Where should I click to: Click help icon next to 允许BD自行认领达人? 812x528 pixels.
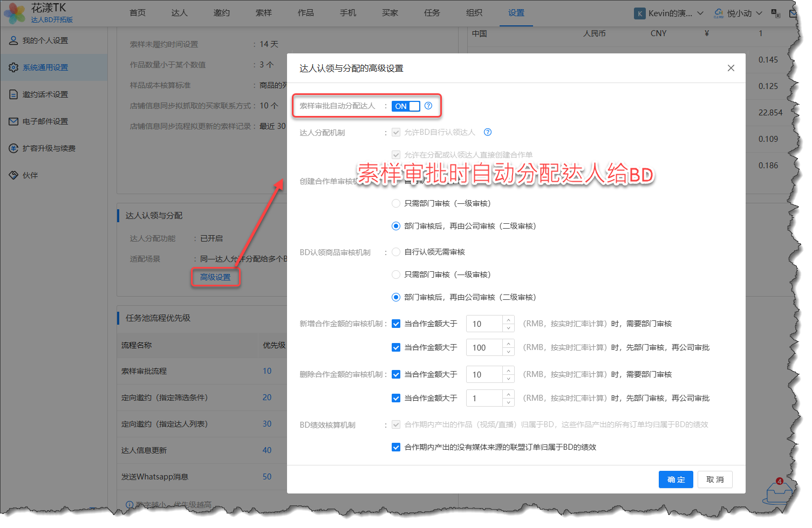click(x=488, y=132)
